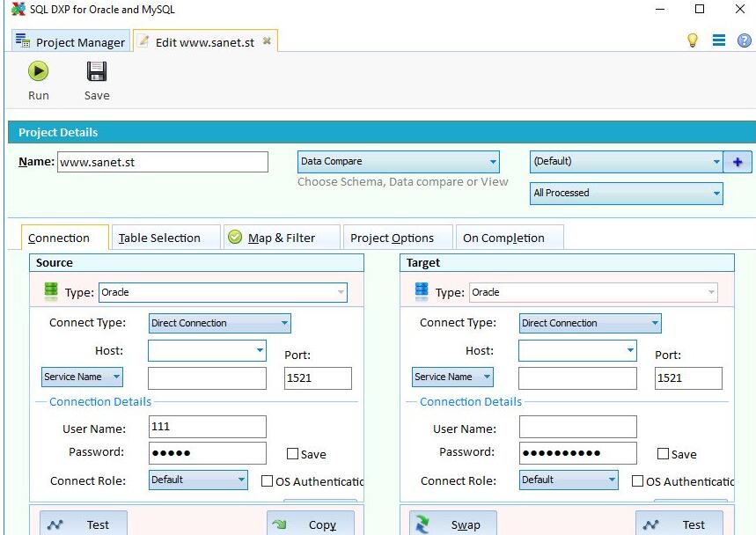Test the Source connection

(84, 524)
